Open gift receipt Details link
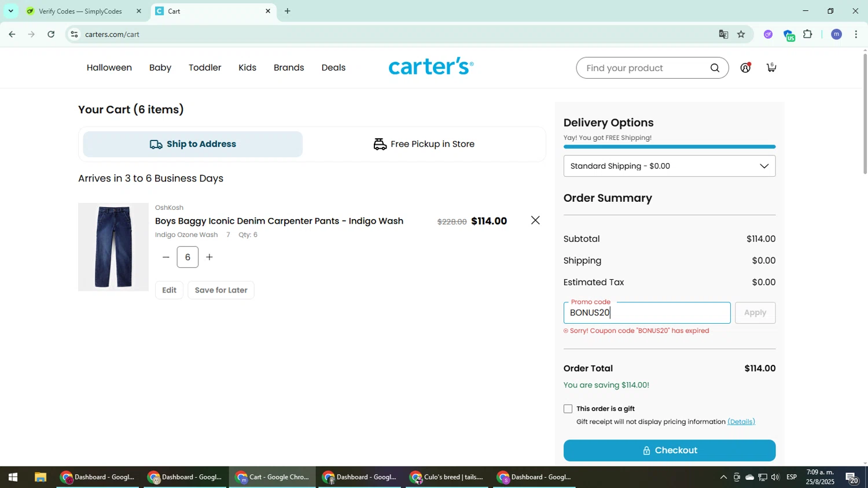Image resolution: width=868 pixels, height=488 pixels. tap(741, 422)
